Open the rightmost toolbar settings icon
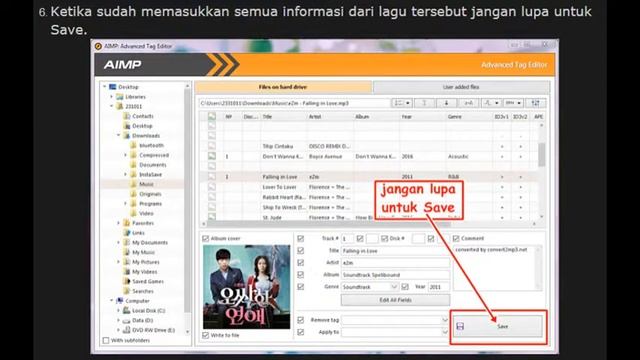The image size is (640, 360). (535, 103)
